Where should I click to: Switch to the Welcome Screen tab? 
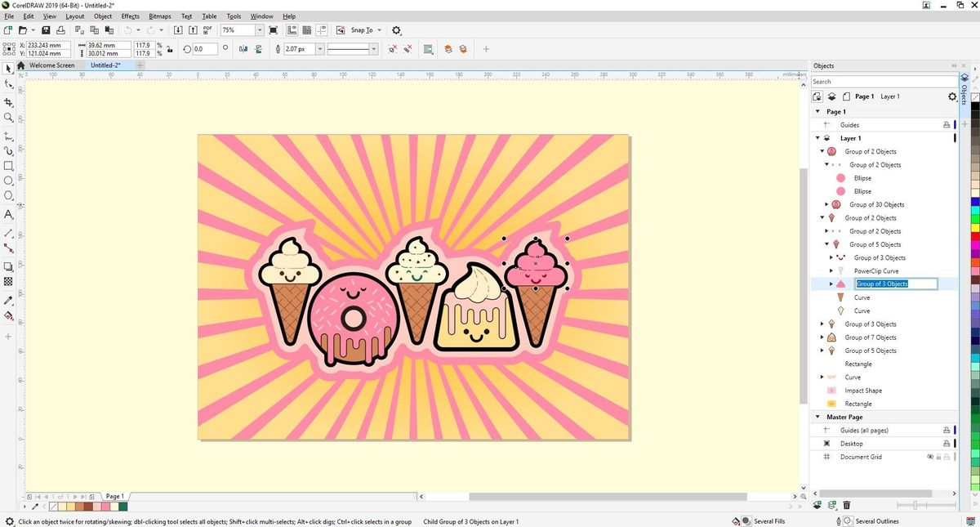tap(51, 65)
